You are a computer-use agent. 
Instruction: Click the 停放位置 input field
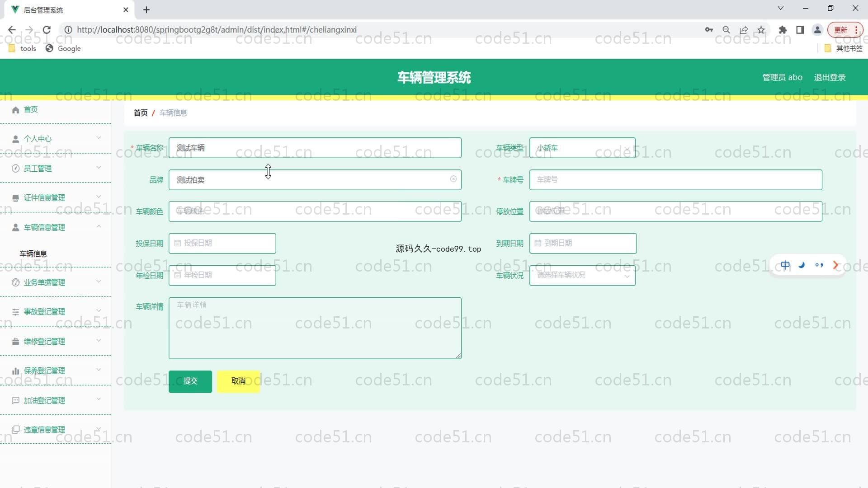click(675, 211)
